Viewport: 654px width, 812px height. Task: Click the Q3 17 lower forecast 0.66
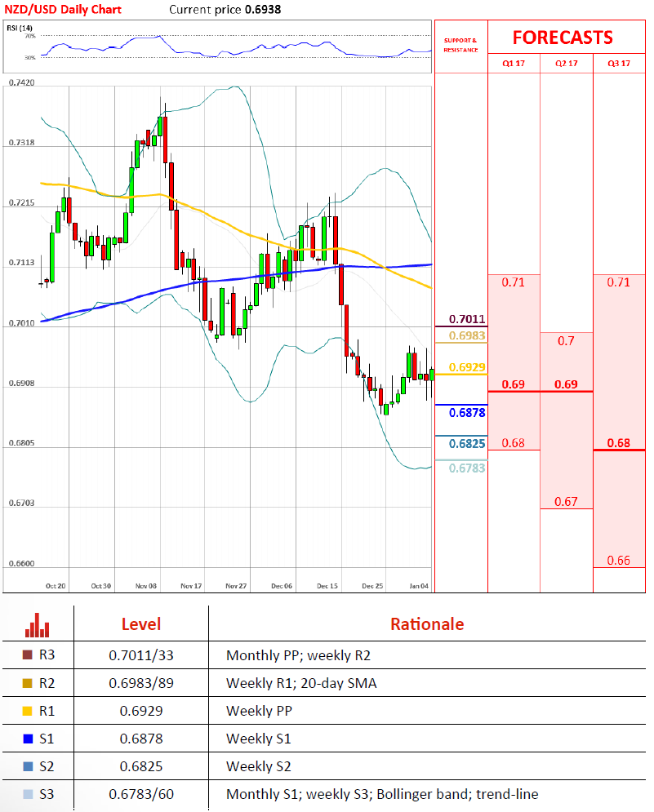[619, 561]
